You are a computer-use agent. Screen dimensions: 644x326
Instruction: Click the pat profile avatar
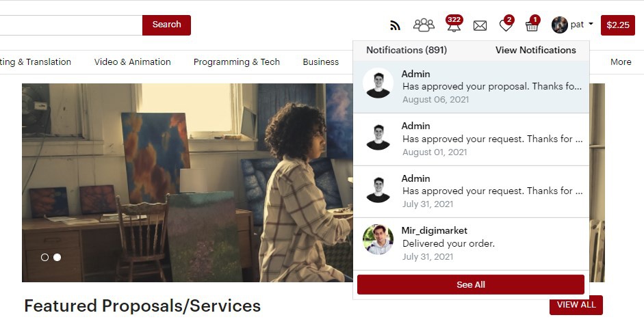[x=559, y=25]
